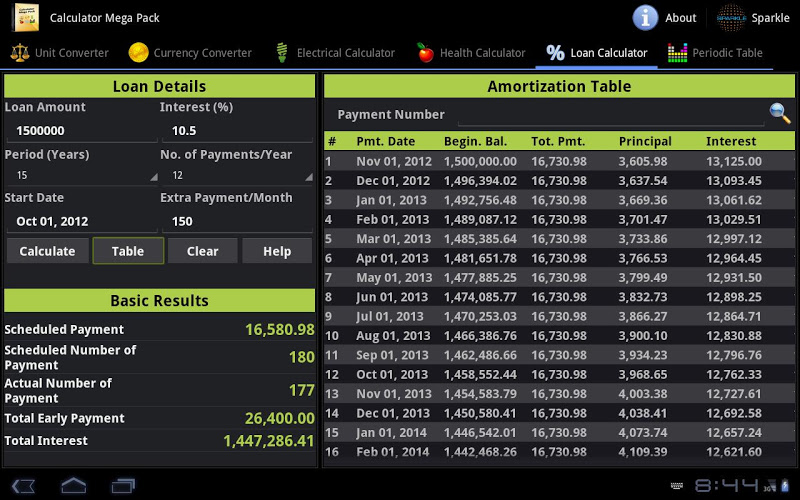
Task: Click the Interest column header in table
Action: [731, 141]
